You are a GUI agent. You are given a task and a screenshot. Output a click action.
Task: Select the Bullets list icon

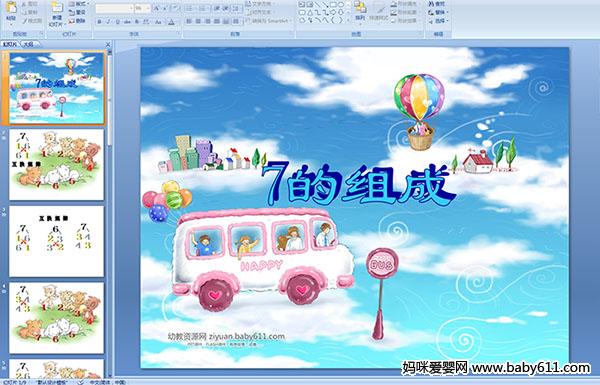pyautogui.click(x=190, y=8)
